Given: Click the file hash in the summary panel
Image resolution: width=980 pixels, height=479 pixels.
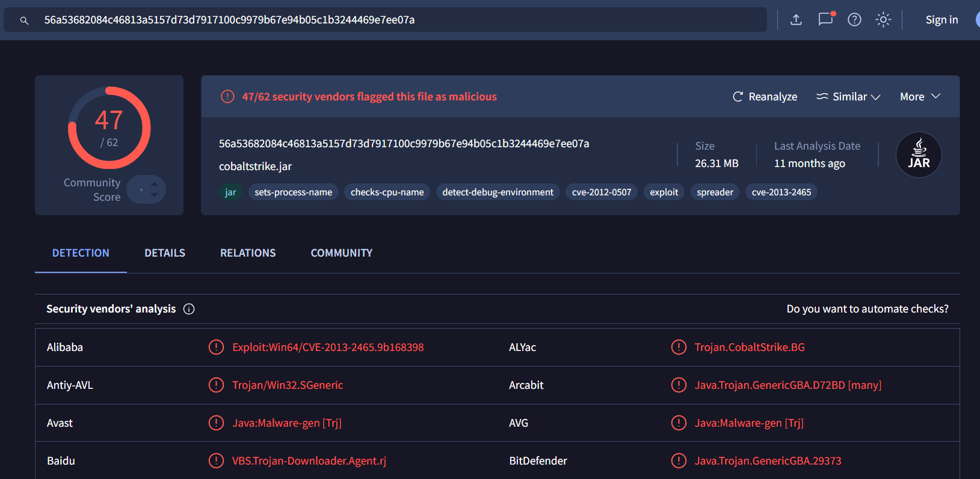Looking at the screenshot, I should (404, 144).
